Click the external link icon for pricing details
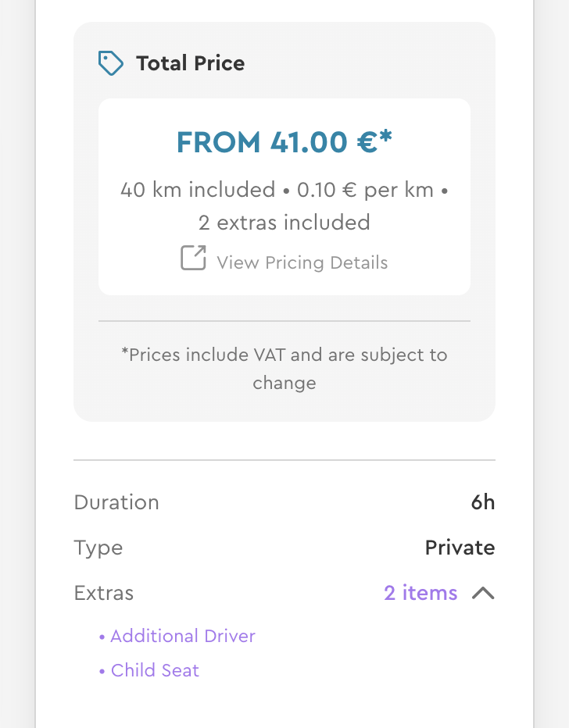Image resolution: width=569 pixels, height=728 pixels. (x=193, y=258)
